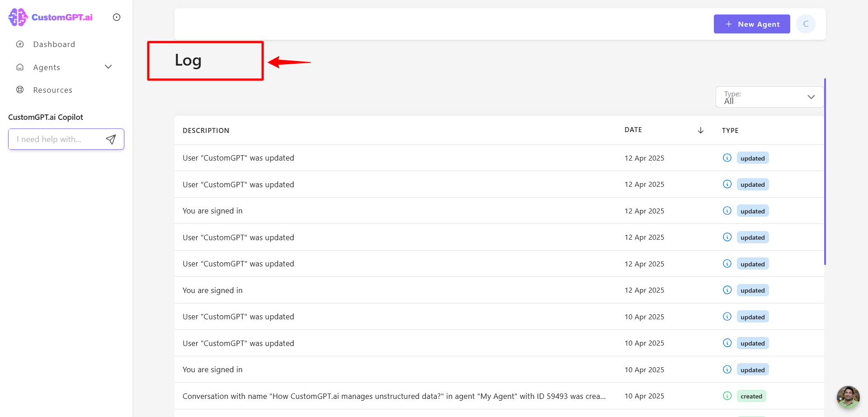Viewport: 868px width, 417px height.
Task: Click info icon in second 10 Apr 2025 row
Action: pyautogui.click(x=727, y=343)
